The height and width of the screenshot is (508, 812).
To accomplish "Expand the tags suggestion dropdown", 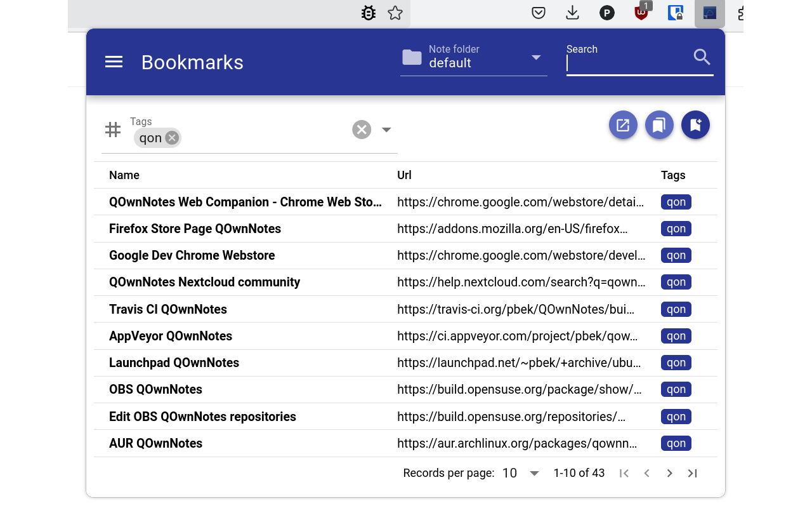I will (386, 129).
